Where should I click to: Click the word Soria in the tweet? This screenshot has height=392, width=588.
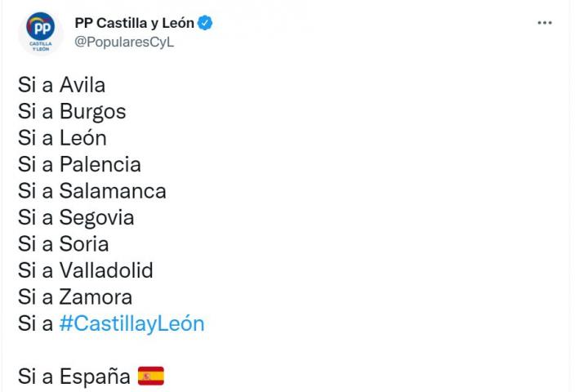pos(84,244)
